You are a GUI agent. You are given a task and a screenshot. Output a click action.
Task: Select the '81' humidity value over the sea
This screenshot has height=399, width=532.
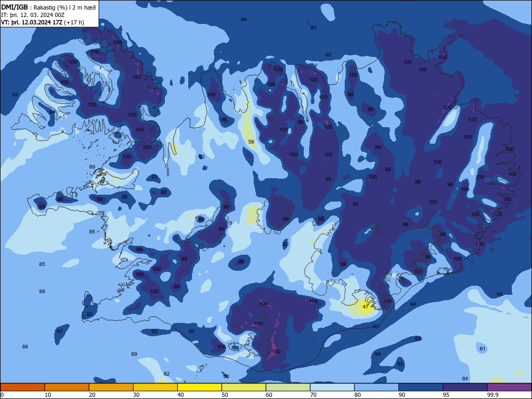point(483,348)
